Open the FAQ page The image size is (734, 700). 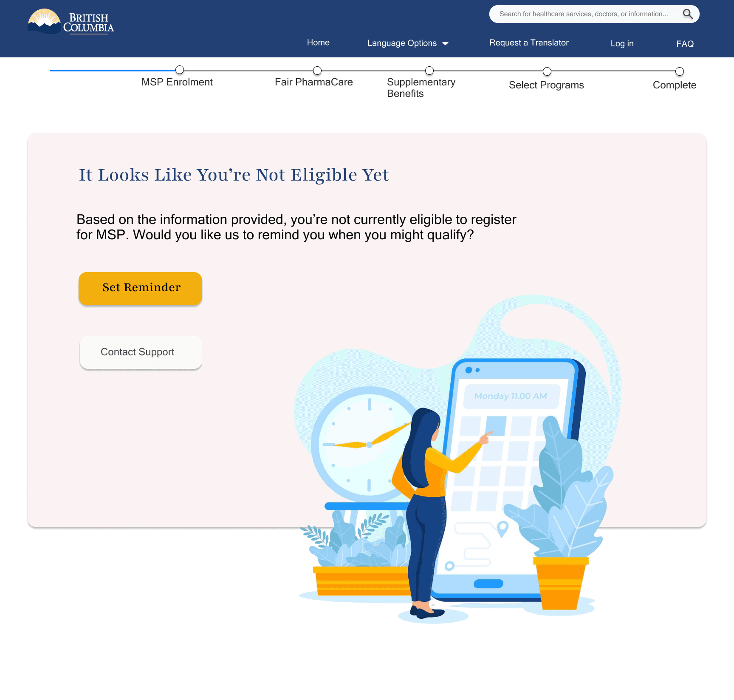(685, 44)
